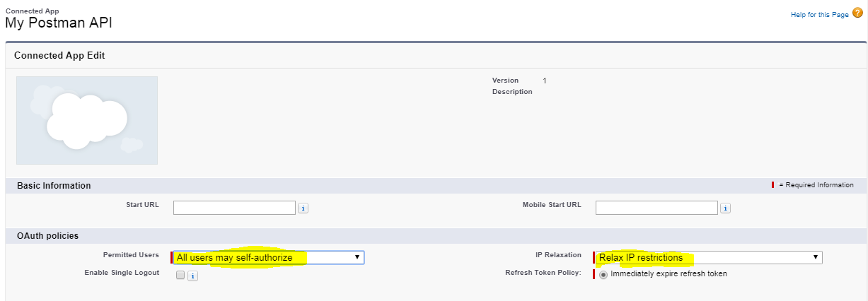Image resolution: width=868 pixels, height=301 pixels.
Task: Click the orange help question mark icon
Action: (857, 13)
